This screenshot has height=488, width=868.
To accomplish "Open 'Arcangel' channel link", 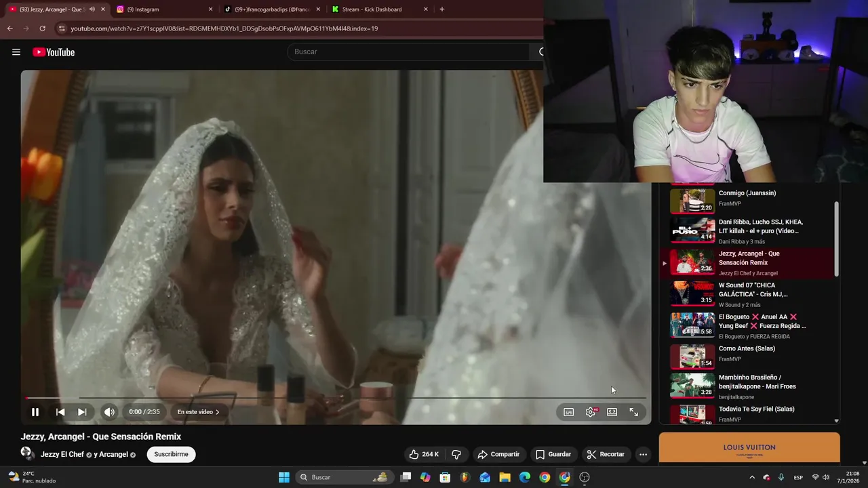I will pos(115,454).
